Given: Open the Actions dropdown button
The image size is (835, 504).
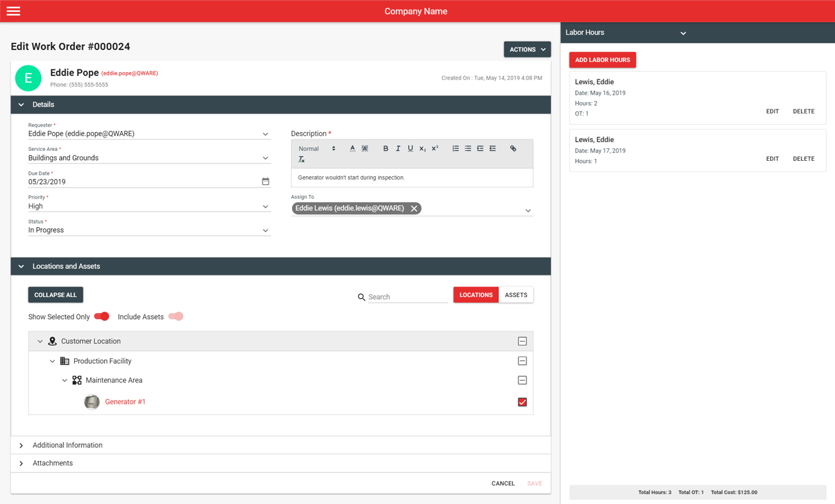Looking at the screenshot, I should tap(527, 49).
